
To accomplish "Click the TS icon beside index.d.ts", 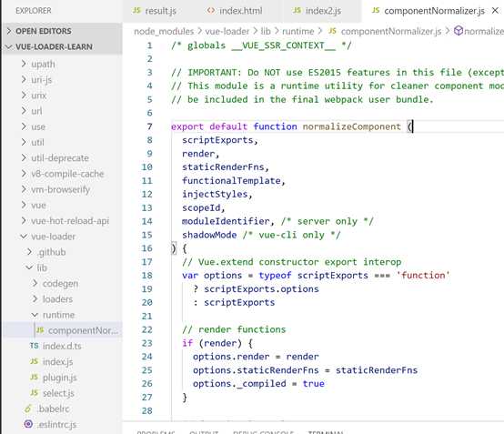I will coord(35,346).
